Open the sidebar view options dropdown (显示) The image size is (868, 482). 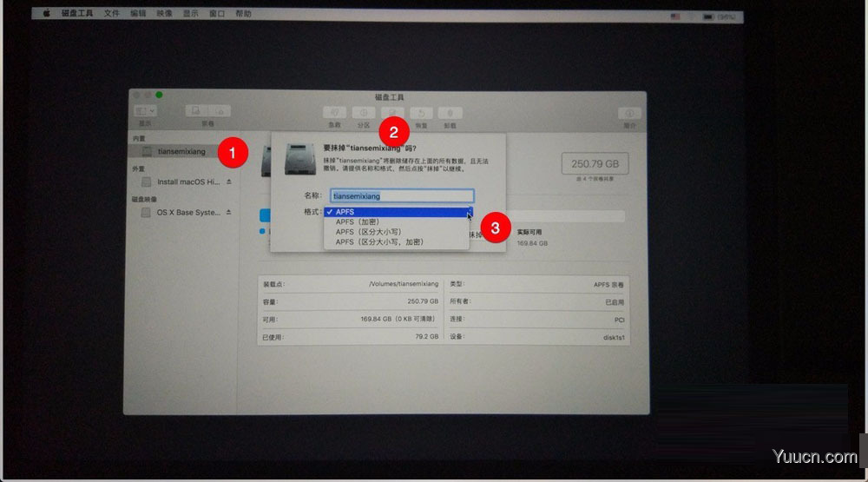145,111
